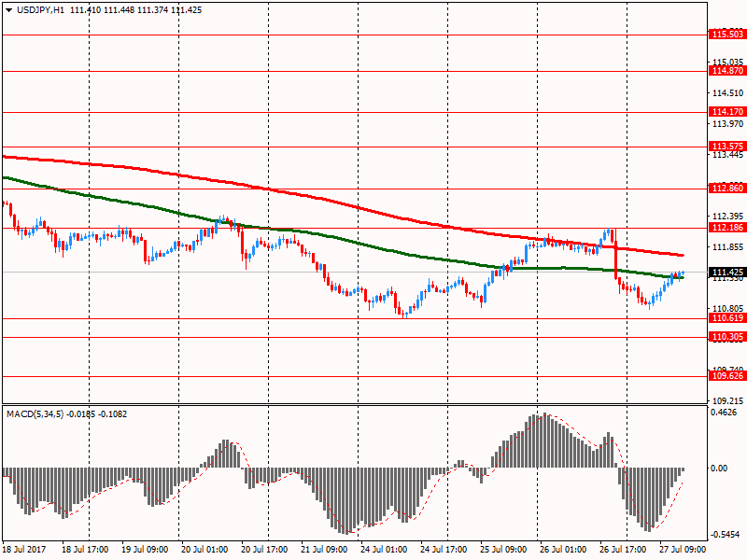The image size is (747, 560).
Task: Select the 115.035 price scale value
Action: click(728, 63)
